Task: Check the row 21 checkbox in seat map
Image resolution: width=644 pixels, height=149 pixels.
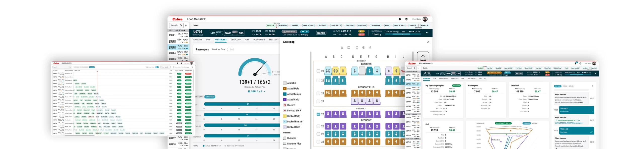Action: pos(318,71)
